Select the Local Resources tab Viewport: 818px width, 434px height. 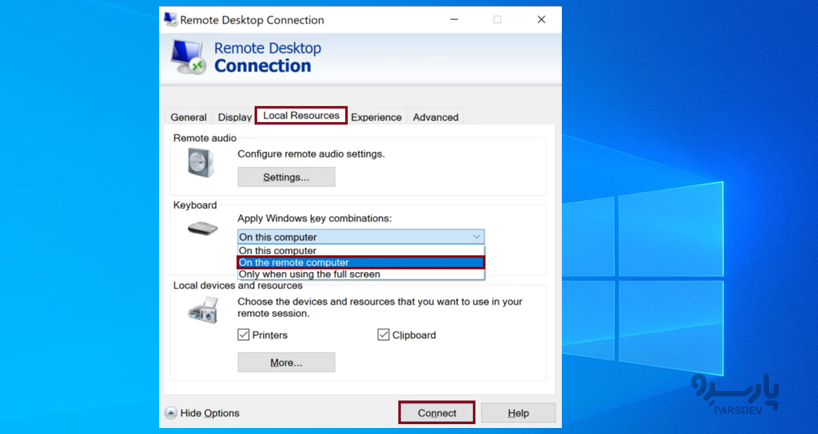pos(301,115)
